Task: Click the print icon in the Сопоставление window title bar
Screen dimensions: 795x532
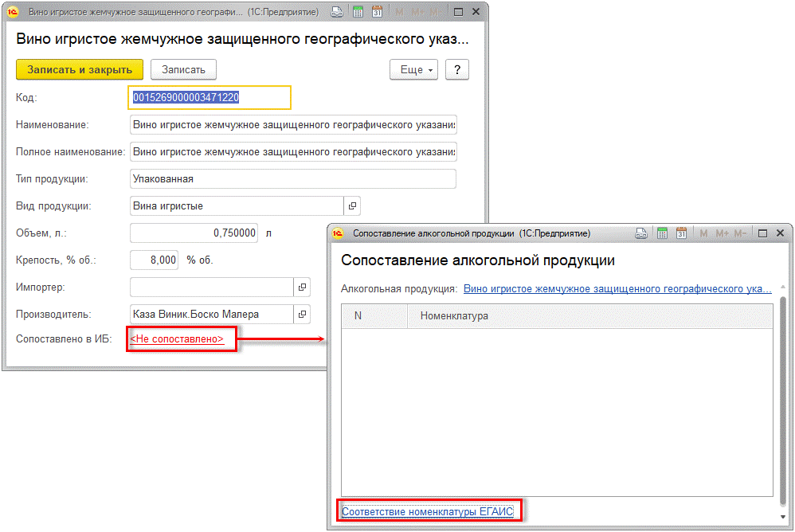Action: [641, 233]
